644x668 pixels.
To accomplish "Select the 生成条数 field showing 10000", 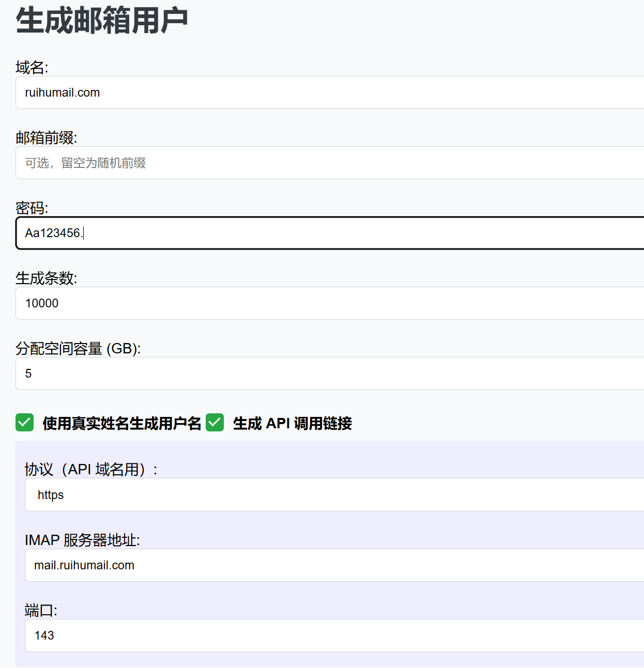I will point(330,303).
